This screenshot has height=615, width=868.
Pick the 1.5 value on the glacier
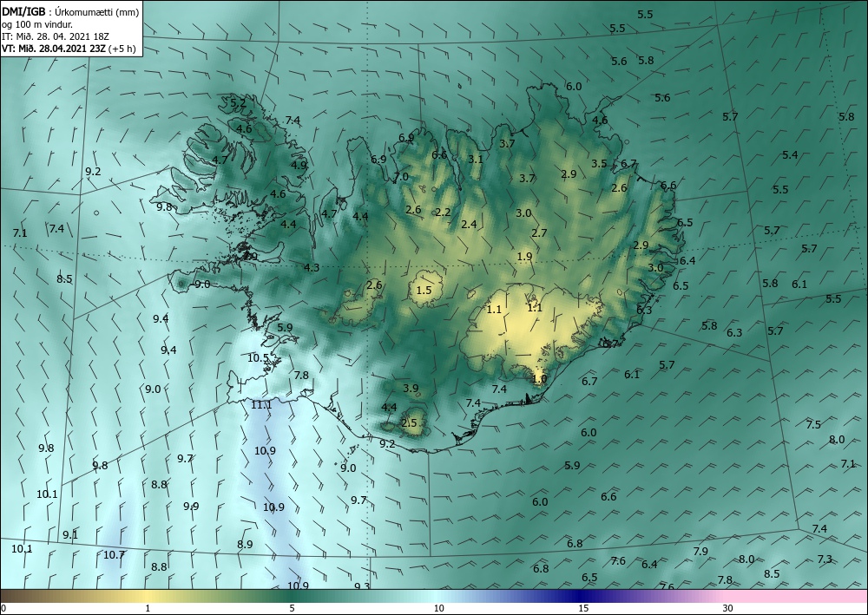pyautogui.click(x=424, y=291)
